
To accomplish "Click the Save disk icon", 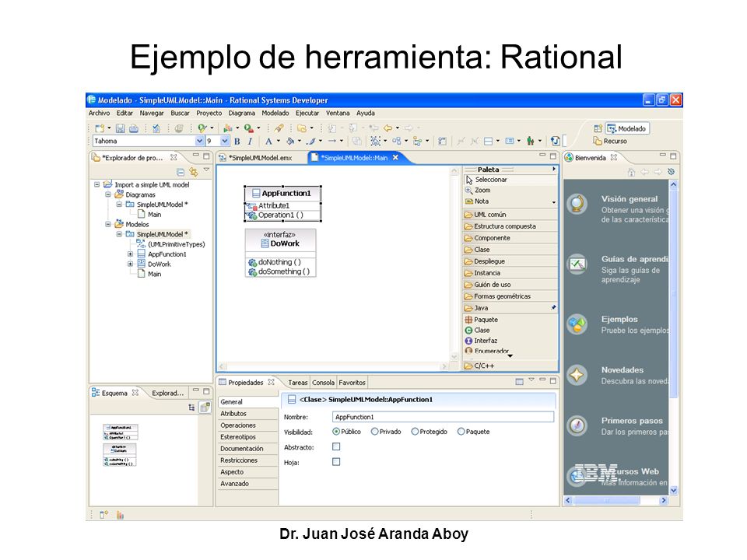I will click(x=120, y=128).
